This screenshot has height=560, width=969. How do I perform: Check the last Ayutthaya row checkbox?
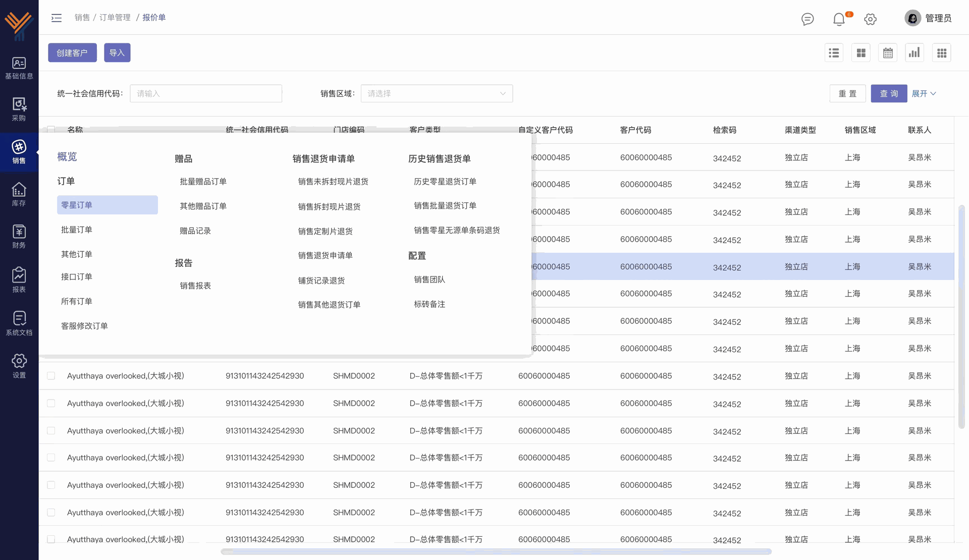[51, 539]
